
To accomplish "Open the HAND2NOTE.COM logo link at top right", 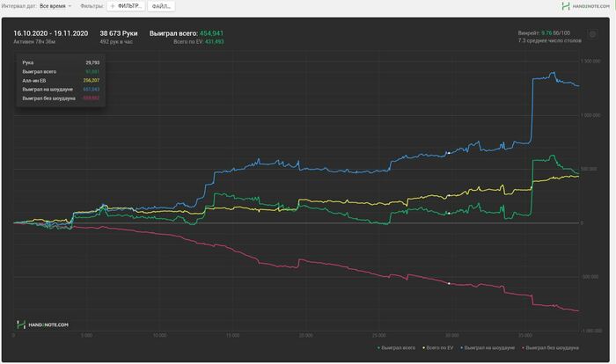I will click(585, 6).
